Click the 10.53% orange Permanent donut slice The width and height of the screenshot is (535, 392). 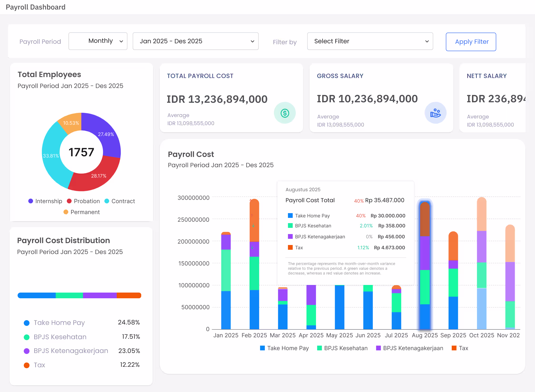71,123
